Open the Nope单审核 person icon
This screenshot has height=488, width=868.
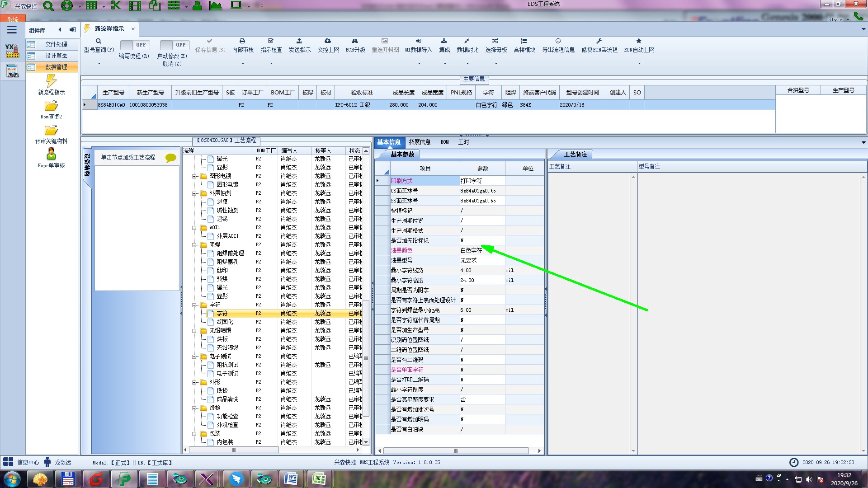[x=51, y=154]
